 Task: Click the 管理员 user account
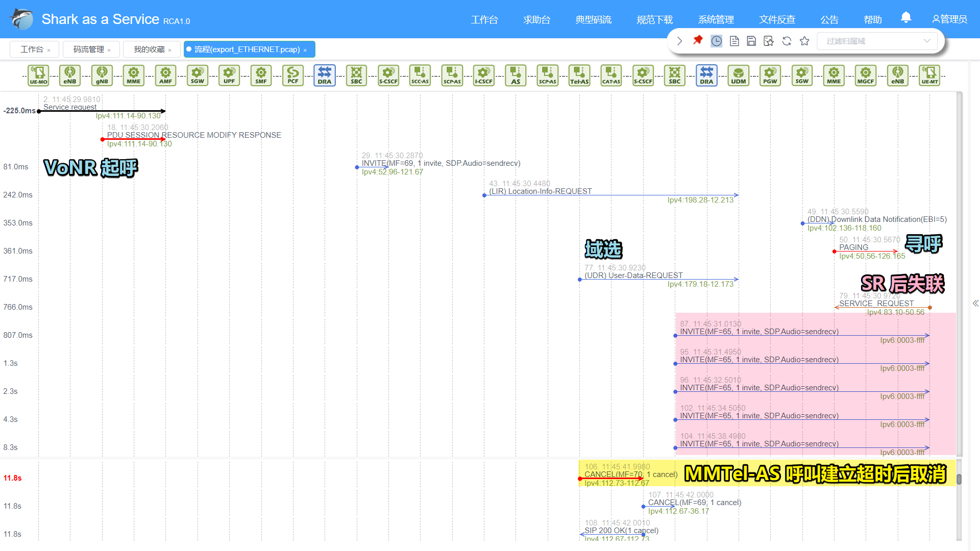coord(949,19)
